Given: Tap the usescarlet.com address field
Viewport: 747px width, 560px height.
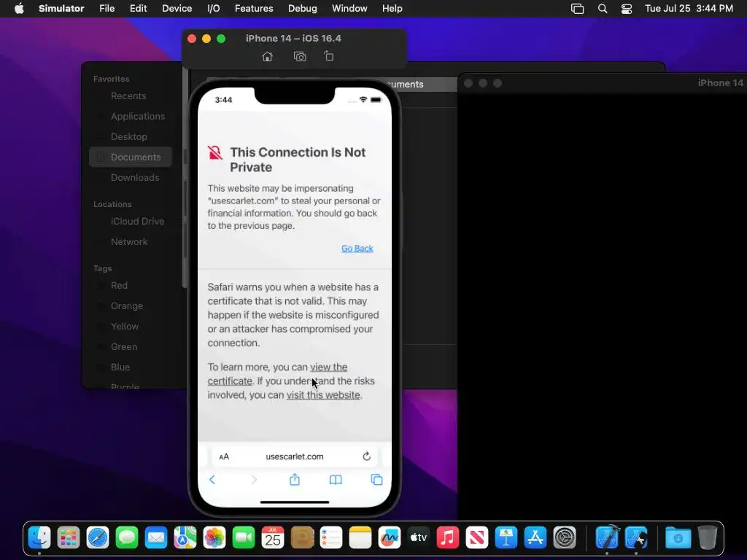Looking at the screenshot, I should (295, 456).
